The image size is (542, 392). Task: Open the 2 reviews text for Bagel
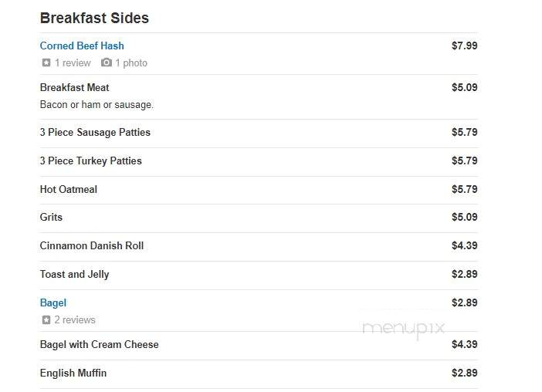pyautogui.click(x=75, y=319)
